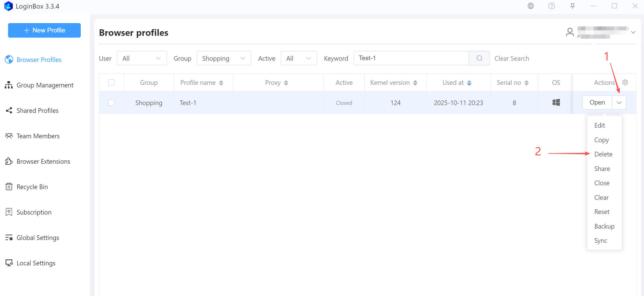Expand the Active filter dropdown
Image resolution: width=644 pixels, height=296 pixels.
pyautogui.click(x=298, y=58)
